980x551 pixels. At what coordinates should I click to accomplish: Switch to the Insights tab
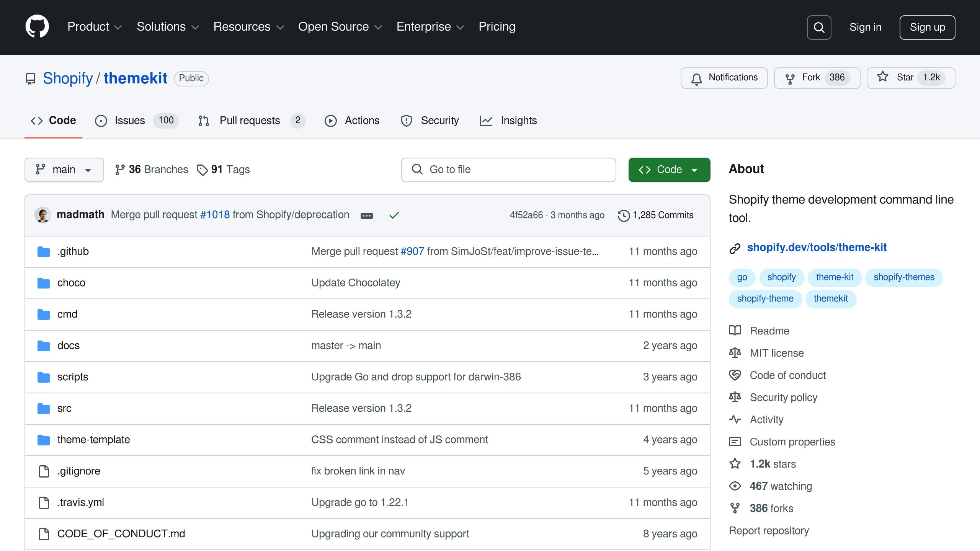(508, 121)
